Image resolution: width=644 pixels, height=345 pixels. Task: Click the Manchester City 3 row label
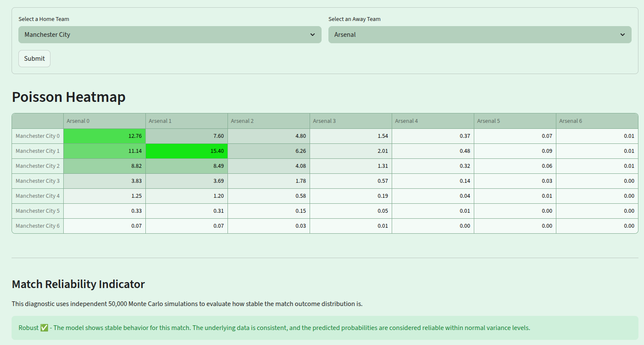pyautogui.click(x=38, y=181)
